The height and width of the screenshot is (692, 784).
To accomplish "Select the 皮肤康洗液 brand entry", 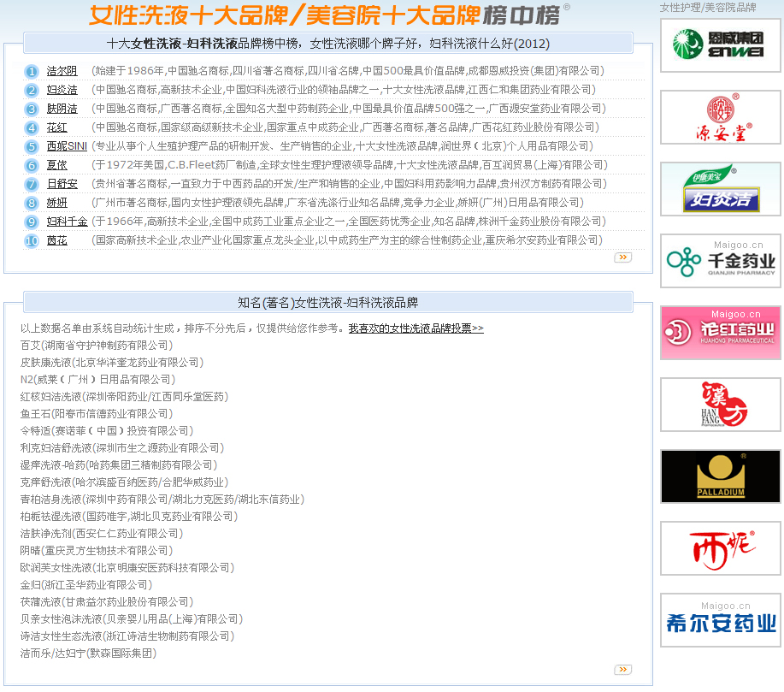I will pyautogui.click(x=112, y=363).
